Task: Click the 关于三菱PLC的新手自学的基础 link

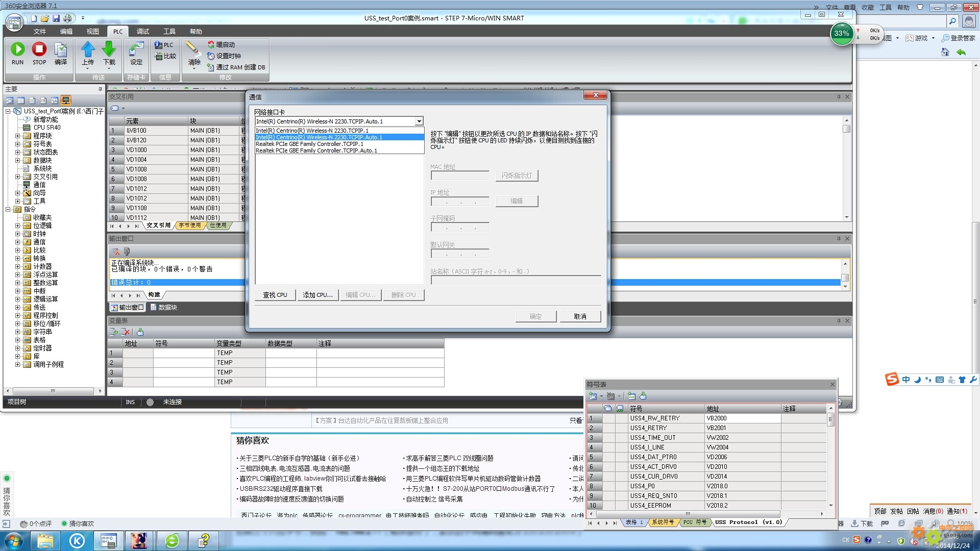Action: [301, 459]
